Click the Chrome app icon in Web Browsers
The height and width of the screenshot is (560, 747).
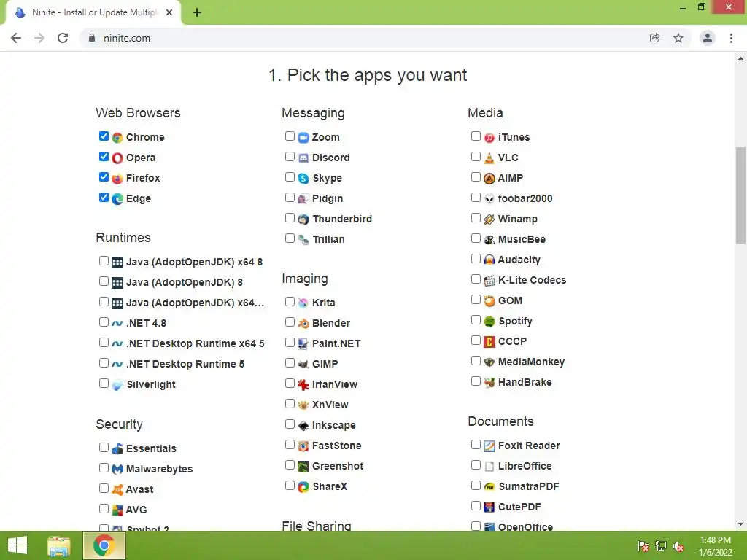pos(117,138)
